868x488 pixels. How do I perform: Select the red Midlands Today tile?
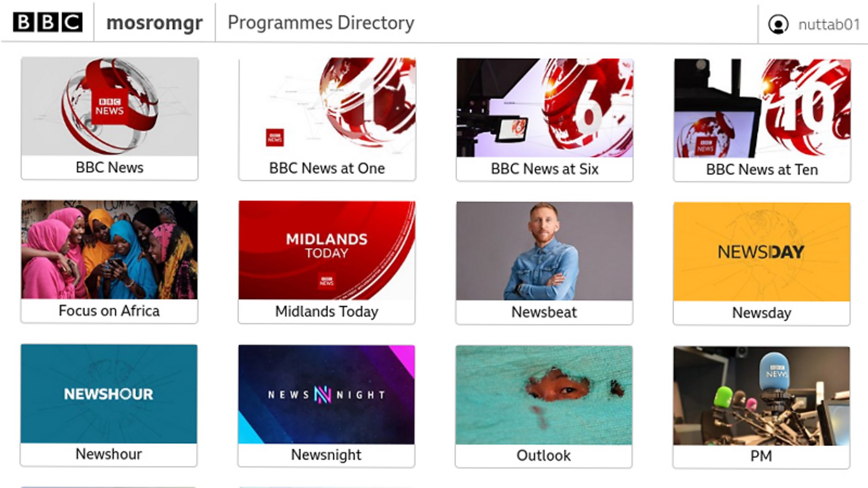click(x=326, y=250)
